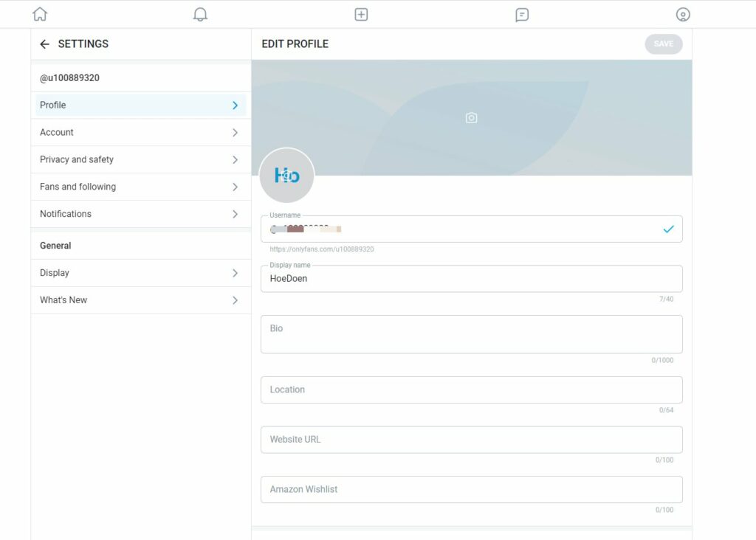The width and height of the screenshot is (756, 540).
Task: Click the Edit Profile heading
Action: tap(295, 44)
